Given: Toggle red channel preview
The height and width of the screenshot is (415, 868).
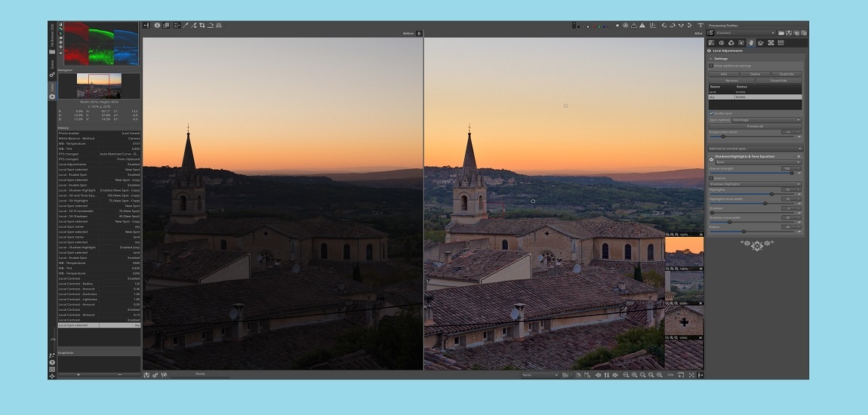Looking at the screenshot, I should coord(595,26).
